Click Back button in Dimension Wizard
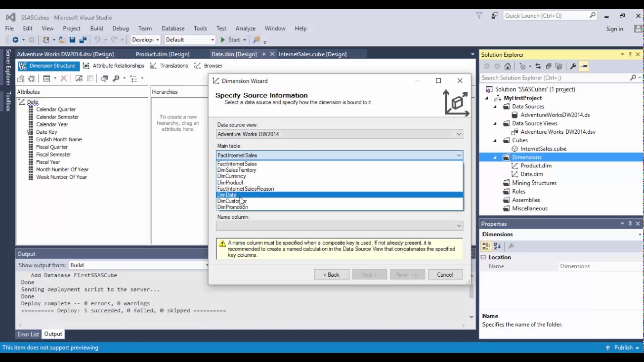This screenshot has width=644, height=362. pos(332,275)
